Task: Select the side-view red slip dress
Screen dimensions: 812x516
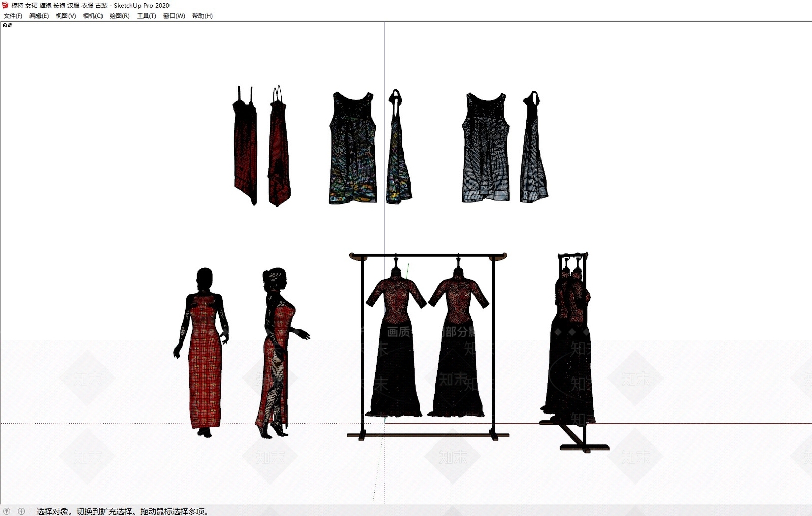Action: [x=279, y=146]
